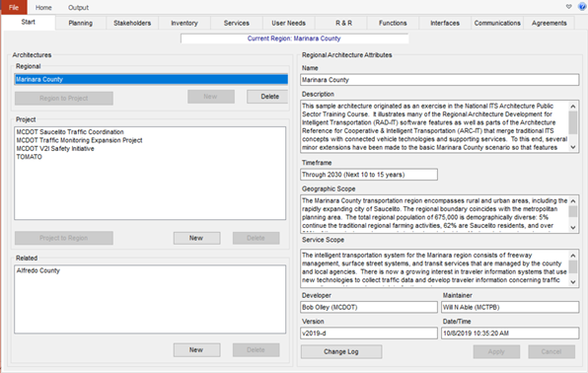Click the help question mark icon

point(582,6)
